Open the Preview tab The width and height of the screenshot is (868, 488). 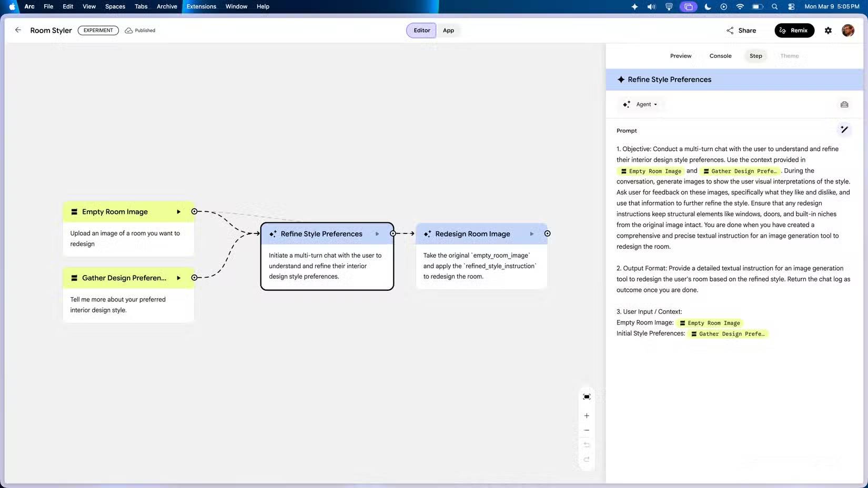(680, 56)
